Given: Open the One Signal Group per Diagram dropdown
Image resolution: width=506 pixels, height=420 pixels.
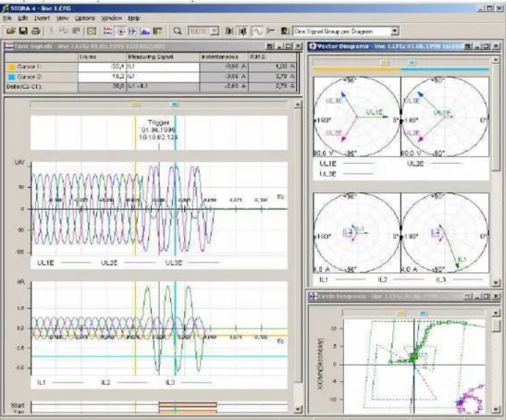Looking at the screenshot, I should tap(394, 31).
